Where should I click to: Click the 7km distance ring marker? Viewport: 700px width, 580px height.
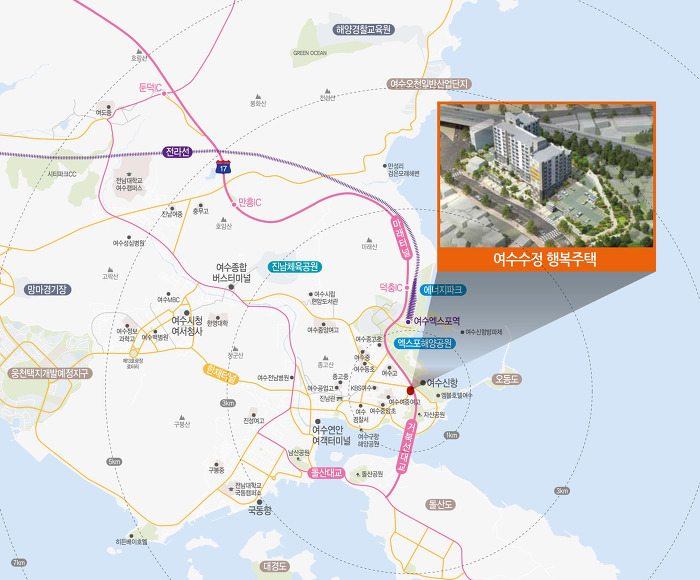pyautogui.click(x=19, y=563)
